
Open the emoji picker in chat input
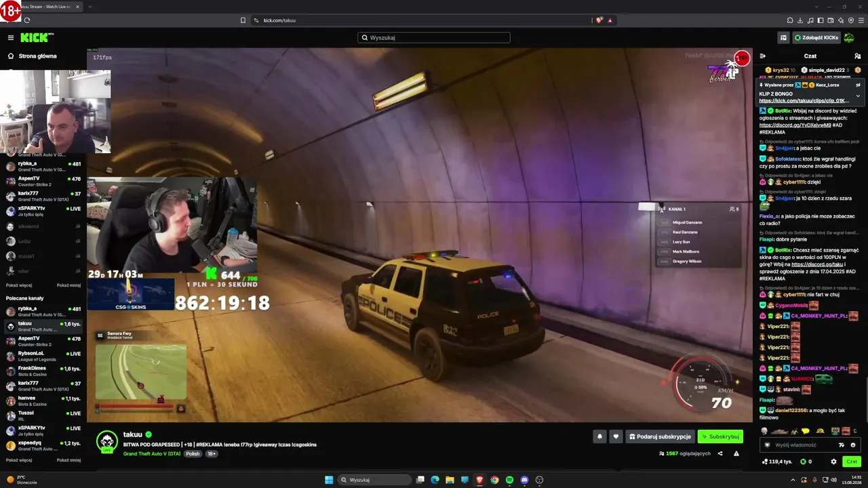(x=853, y=445)
